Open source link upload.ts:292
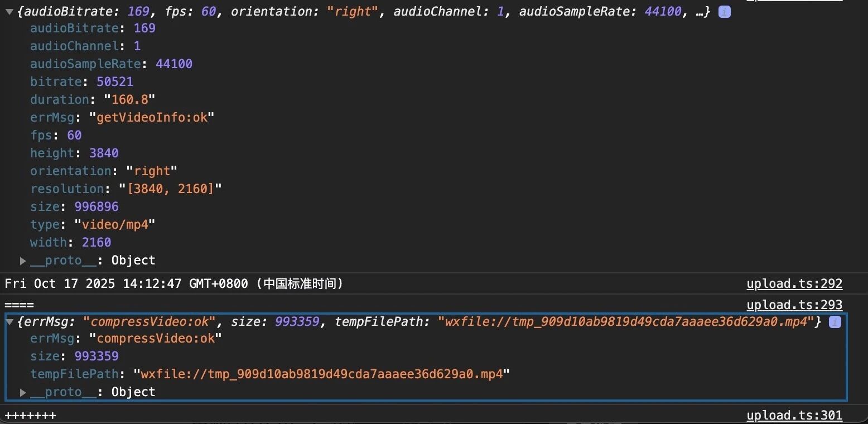This screenshot has height=424, width=868. click(794, 283)
